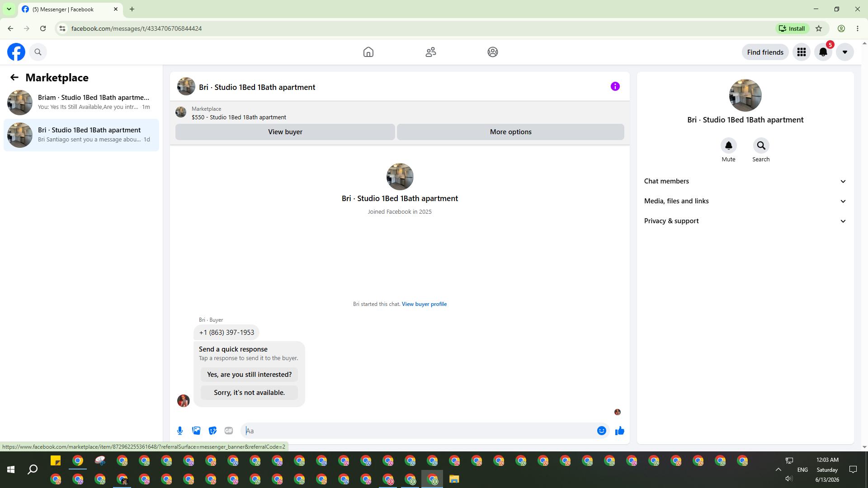Open the Facebook logo home link
The height and width of the screenshot is (488, 868).
coord(16,52)
